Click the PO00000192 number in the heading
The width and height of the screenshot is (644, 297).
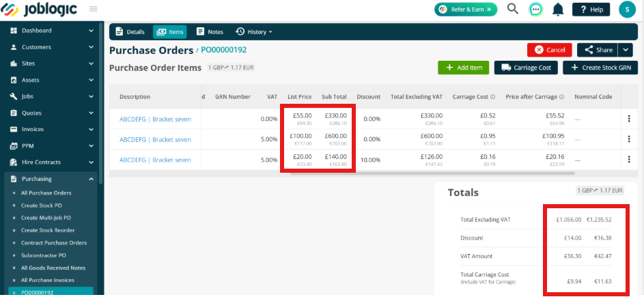(223, 50)
